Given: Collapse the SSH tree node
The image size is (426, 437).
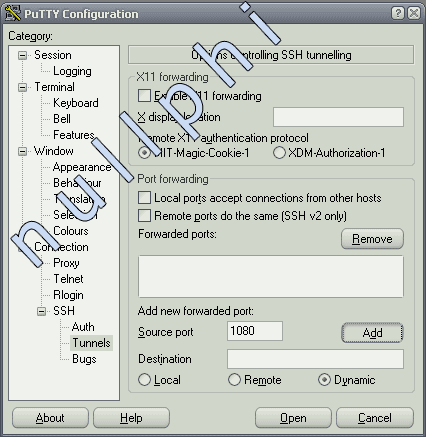Looking at the screenshot, I should (41, 311).
